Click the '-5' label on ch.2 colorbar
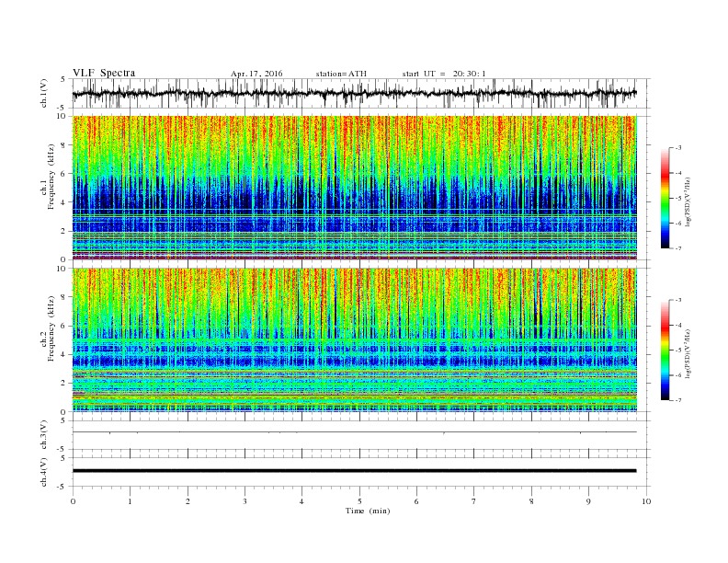 click(678, 350)
